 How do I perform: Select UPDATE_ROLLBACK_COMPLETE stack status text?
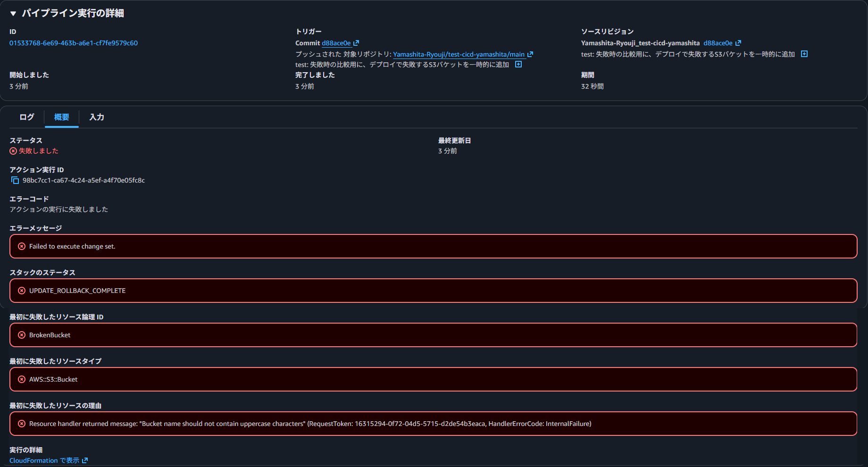(x=77, y=291)
